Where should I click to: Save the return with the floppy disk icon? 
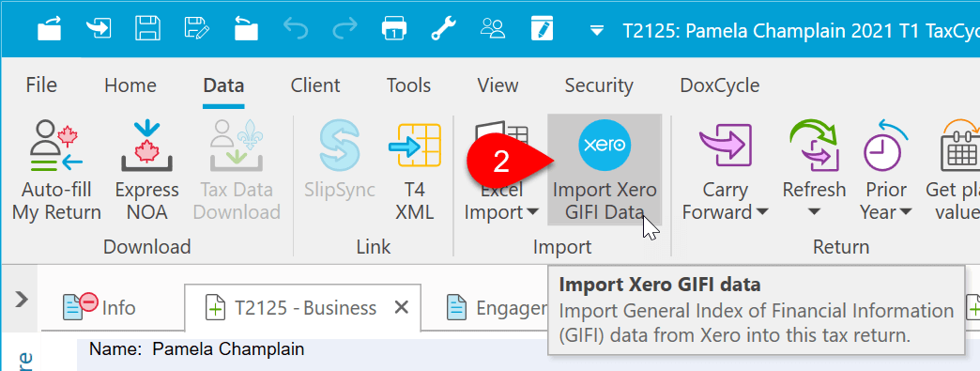(148, 28)
